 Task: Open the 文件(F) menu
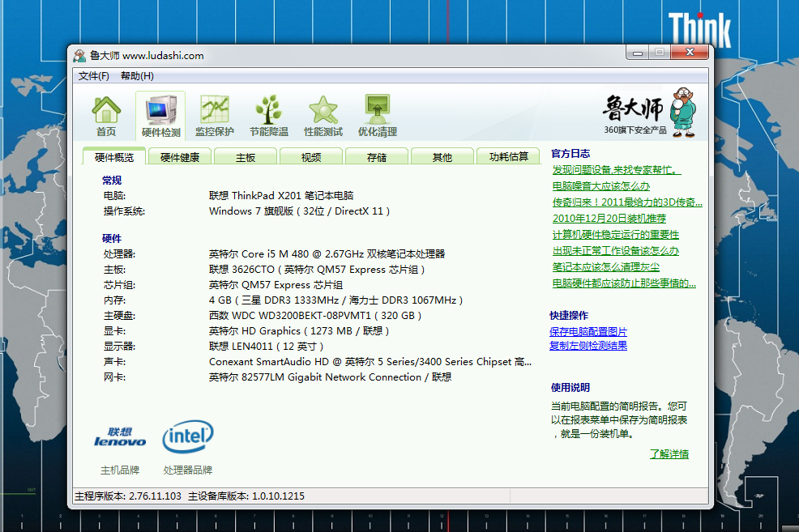(x=94, y=76)
